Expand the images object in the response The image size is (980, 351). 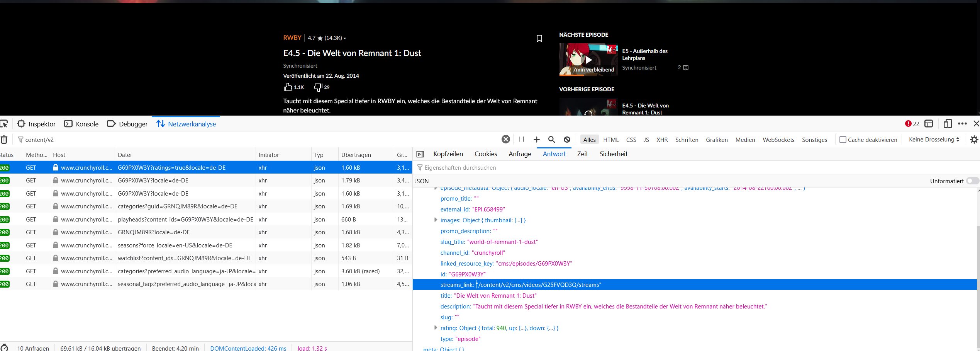point(436,220)
